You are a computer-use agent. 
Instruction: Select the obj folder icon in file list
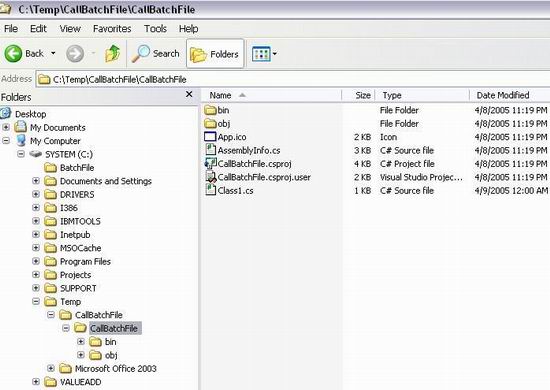[x=210, y=123]
